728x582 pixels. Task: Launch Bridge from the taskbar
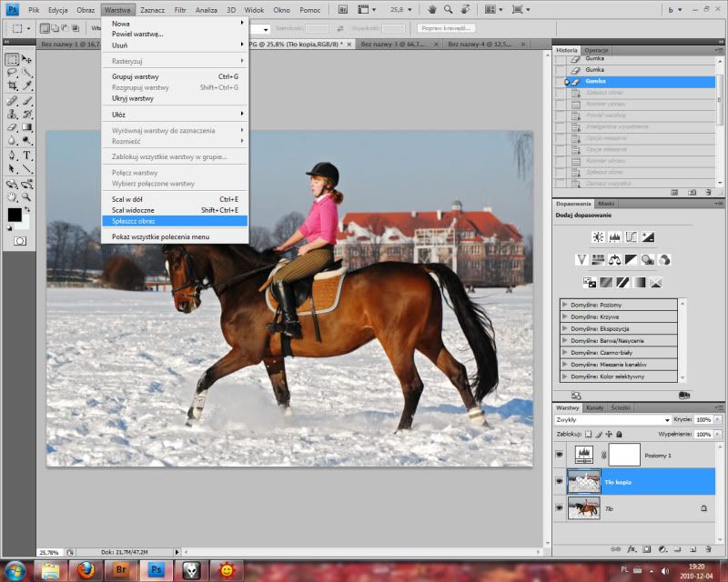(x=121, y=569)
